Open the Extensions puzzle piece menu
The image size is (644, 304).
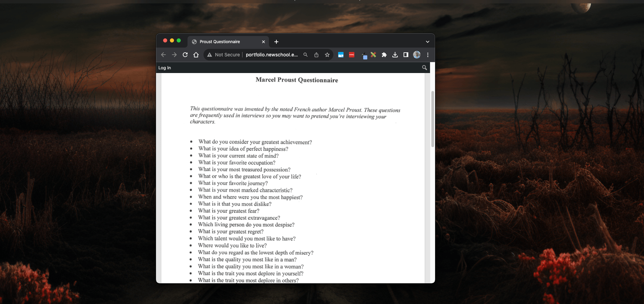[384, 55]
